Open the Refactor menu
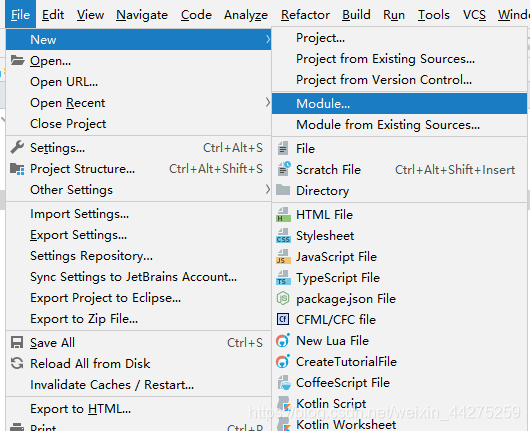 tap(305, 15)
